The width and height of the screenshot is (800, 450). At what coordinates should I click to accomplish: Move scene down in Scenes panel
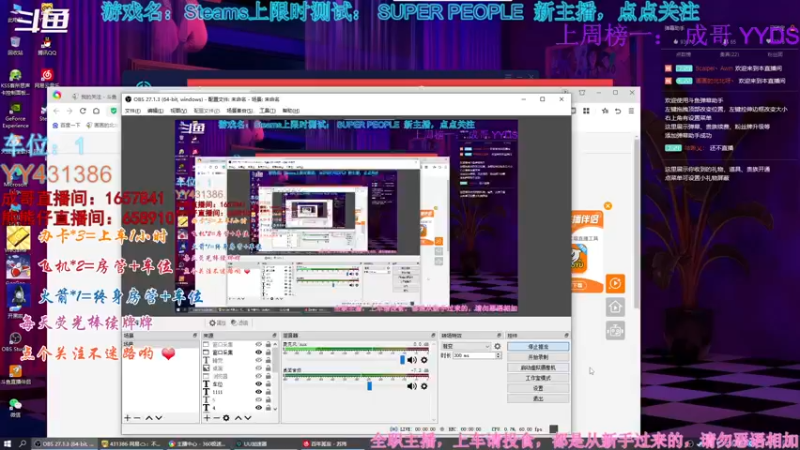pos(159,418)
